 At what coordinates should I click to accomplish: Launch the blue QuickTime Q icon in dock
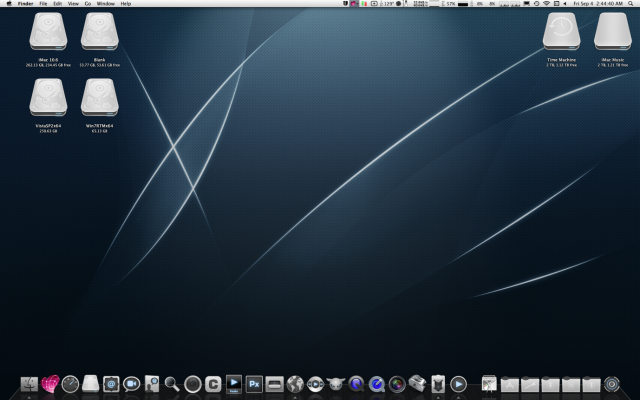(376, 384)
